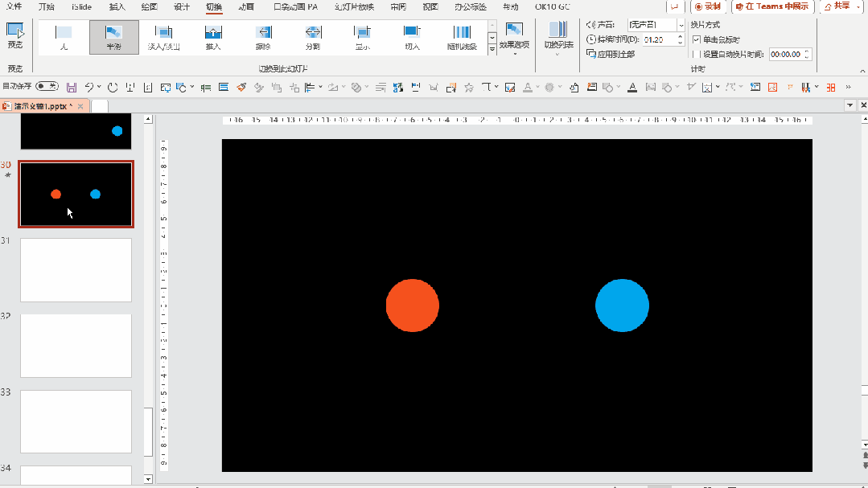Show the next row of the transition gallery
The image size is (868, 488).
[x=492, y=38]
